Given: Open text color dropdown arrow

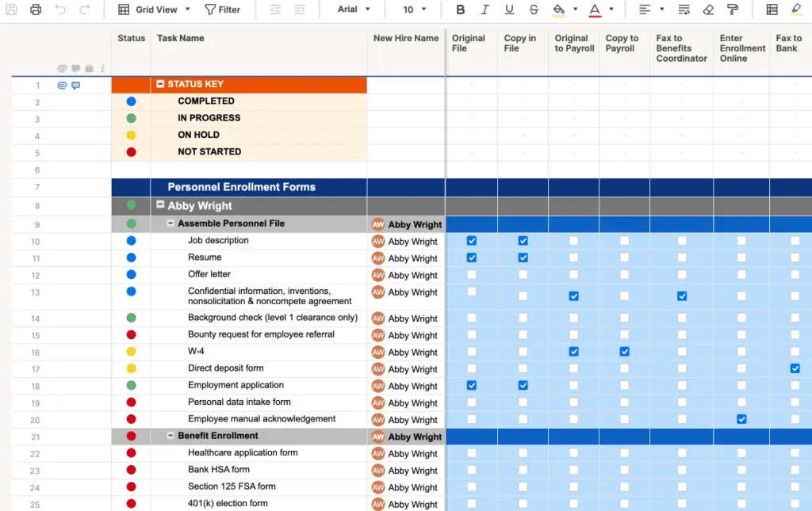Looking at the screenshot, I should [x=611, y=10].
